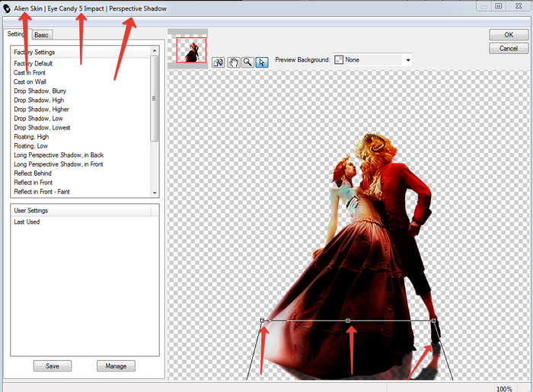Select the Drop Shadow, Higher preset
Image resolution: width=533 pixels, height=392 pixels.
[x=41, y=110]
